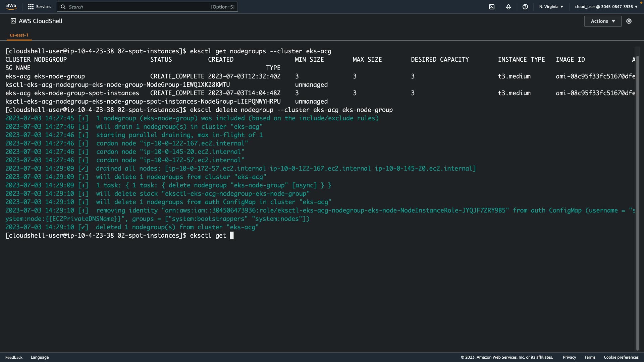This screenshot has height=362, width=644.
Task: Click the AWS CloudShell title icon
Action: (x=13, y=21)
